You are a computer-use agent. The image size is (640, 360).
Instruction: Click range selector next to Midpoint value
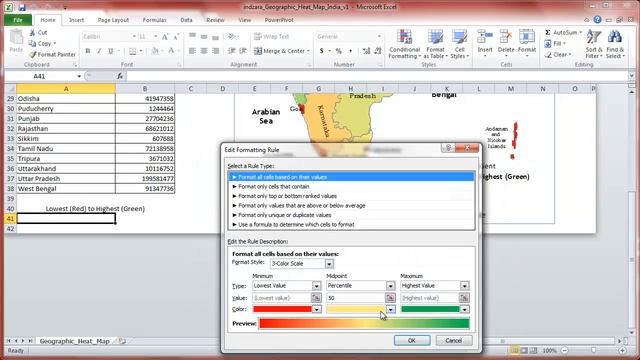[390, 298]
